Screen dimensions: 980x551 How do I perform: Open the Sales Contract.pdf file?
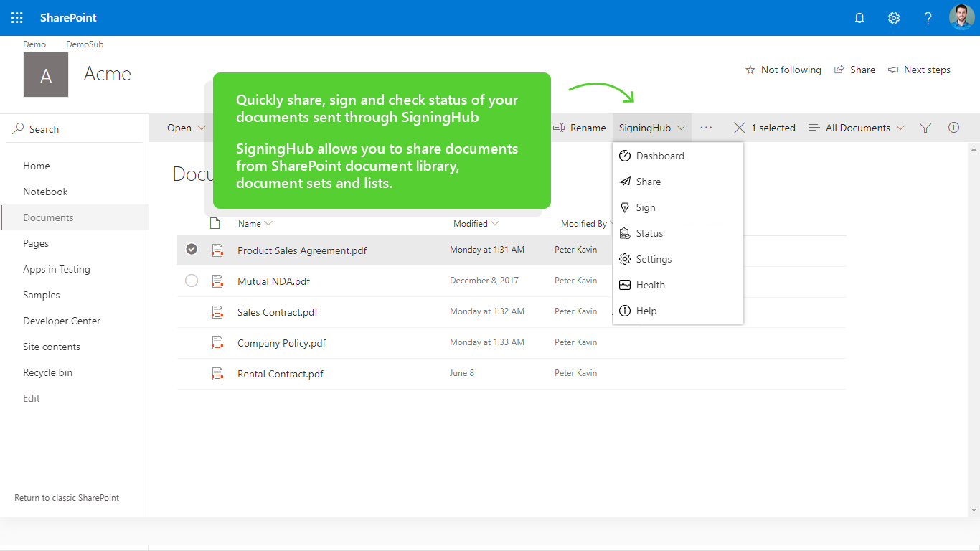point(278,312)
